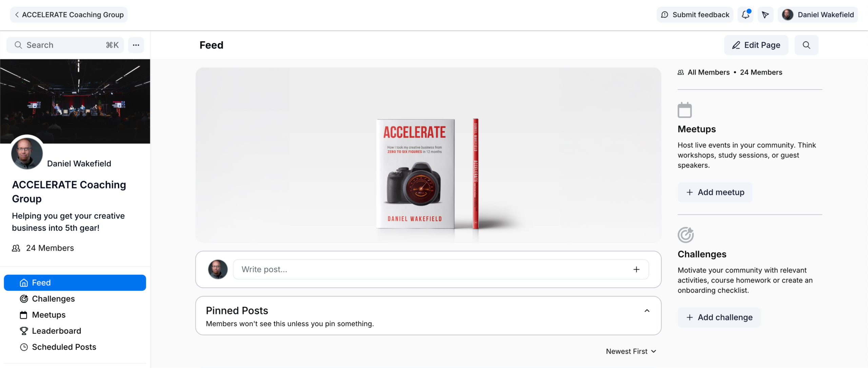Image resolution: width=868 pixels, height=368 pixels.
Task: Click the plus icon in the post composer
Action: (636, 269)
